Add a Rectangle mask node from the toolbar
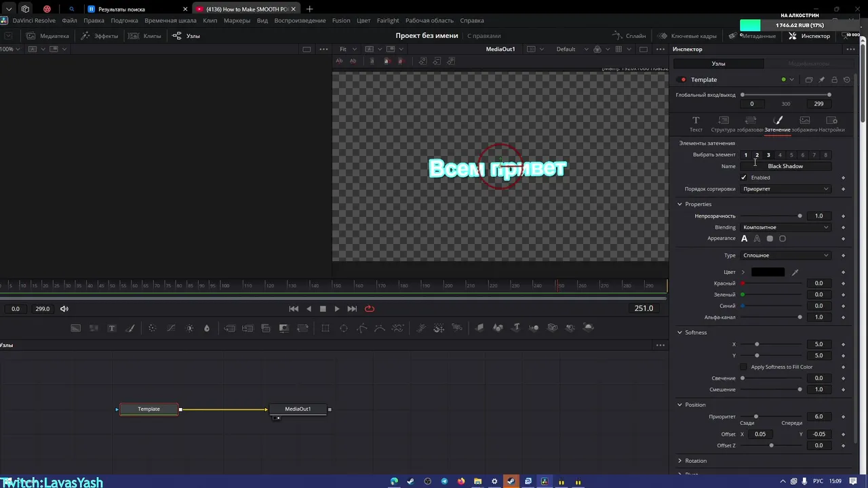The width and height of the screenshot is (868, 488). [325, 328]
